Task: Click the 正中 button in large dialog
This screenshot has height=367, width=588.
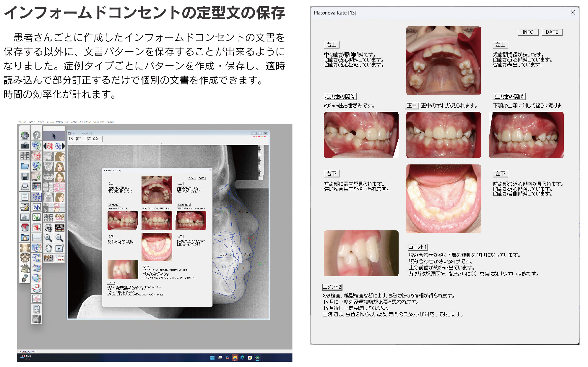Action: coord(412,106)
